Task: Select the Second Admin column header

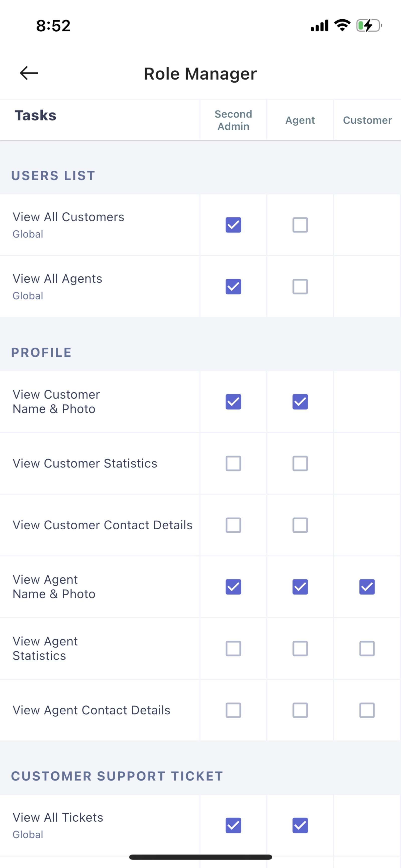Action: pos(233,120)
